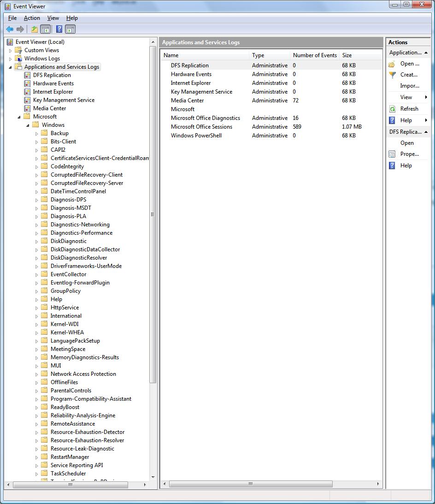Sort by Number of Events column header
This screenshot has width=435, height=504.
(315, 55)
